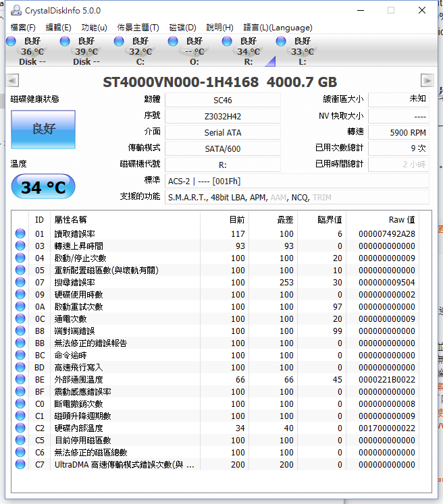Go to previous disk with left arrow
This screenshot has height=504, width=443.
pyautogui.click(x=13, y=80)
